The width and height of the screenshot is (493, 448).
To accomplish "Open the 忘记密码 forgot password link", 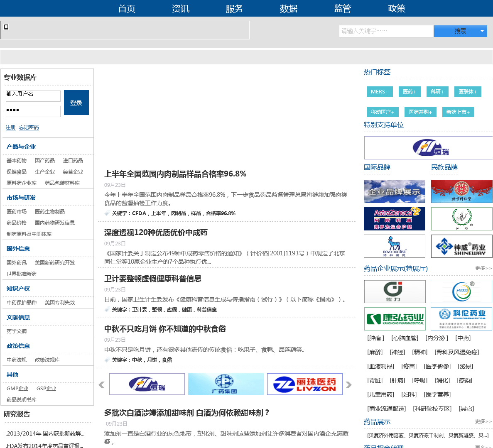I will coord(29,127).
